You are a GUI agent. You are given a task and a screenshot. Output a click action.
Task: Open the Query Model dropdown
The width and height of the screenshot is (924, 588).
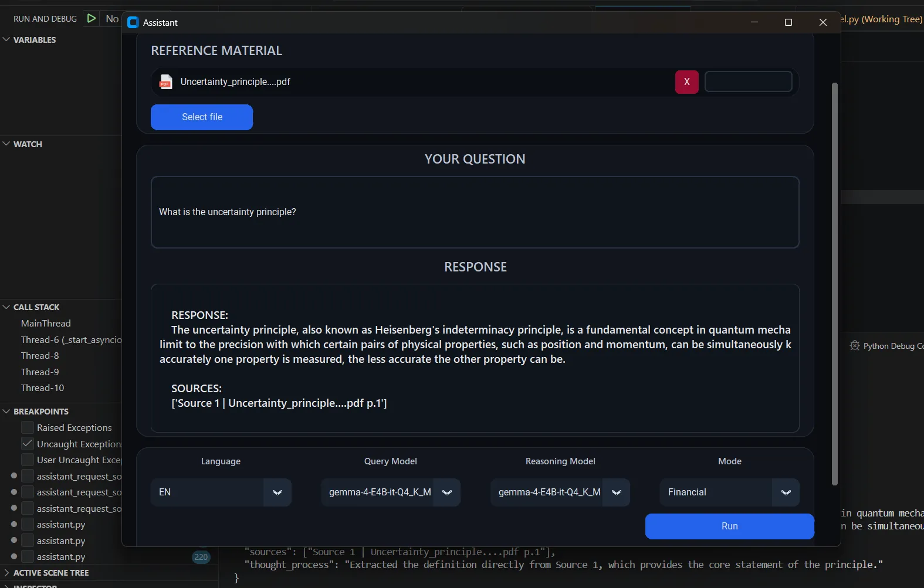[x=390, y=492]
